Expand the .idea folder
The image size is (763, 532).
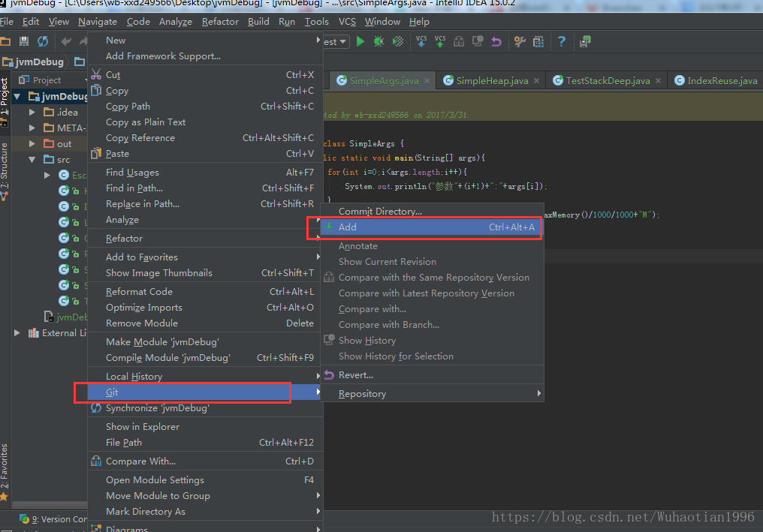[32, 113]
